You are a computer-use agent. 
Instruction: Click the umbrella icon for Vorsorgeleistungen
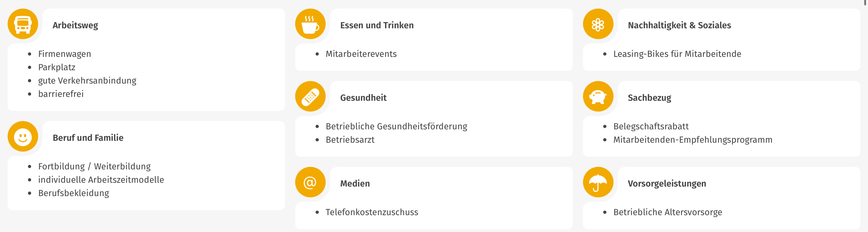tap(598, 182)
